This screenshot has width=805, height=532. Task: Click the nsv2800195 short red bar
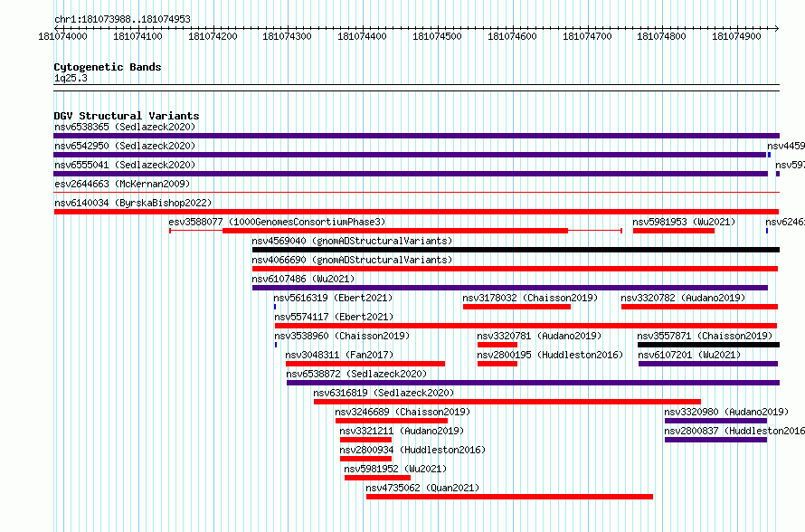(497, 364)
